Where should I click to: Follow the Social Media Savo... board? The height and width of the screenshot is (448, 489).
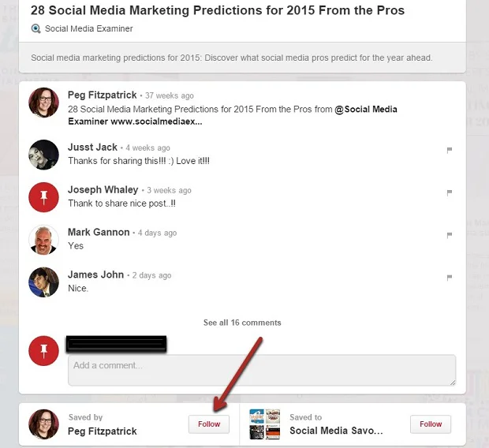point(431,424)
